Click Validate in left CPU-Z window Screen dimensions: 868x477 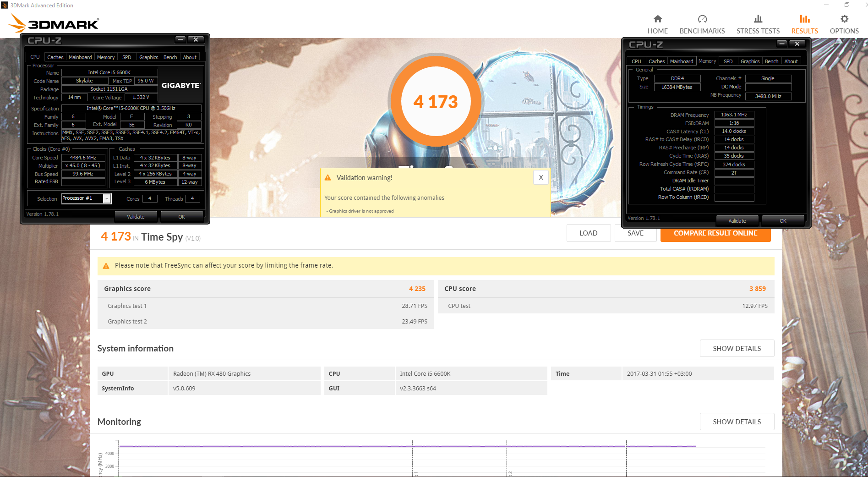136,217
